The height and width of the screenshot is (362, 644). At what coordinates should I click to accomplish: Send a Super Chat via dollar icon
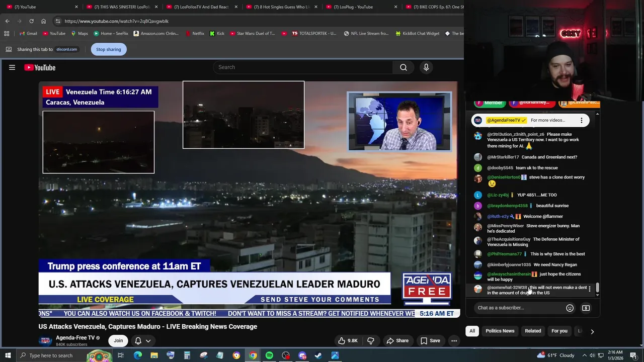click(x=586, y=308)
